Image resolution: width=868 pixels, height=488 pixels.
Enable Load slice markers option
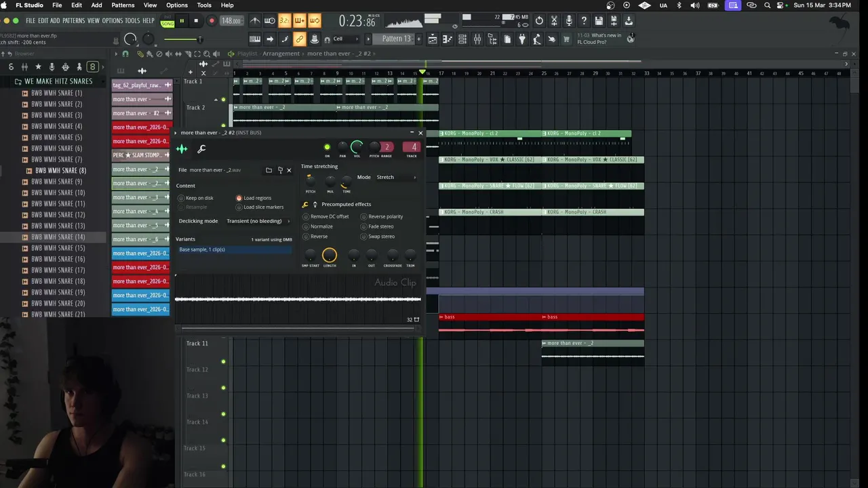(x=260, y=207)
